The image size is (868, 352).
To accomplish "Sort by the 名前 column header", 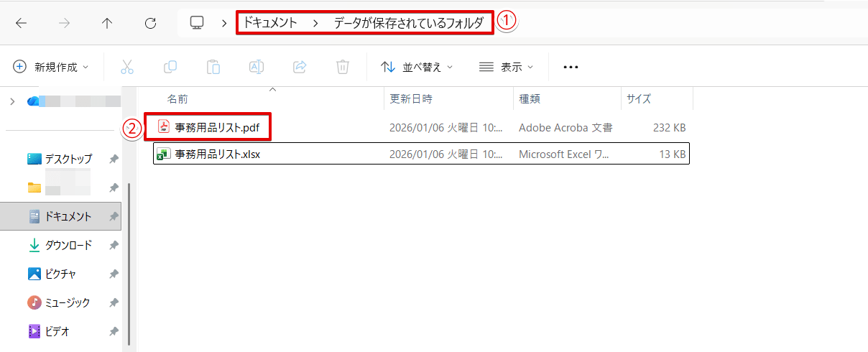I will (178, 99).
